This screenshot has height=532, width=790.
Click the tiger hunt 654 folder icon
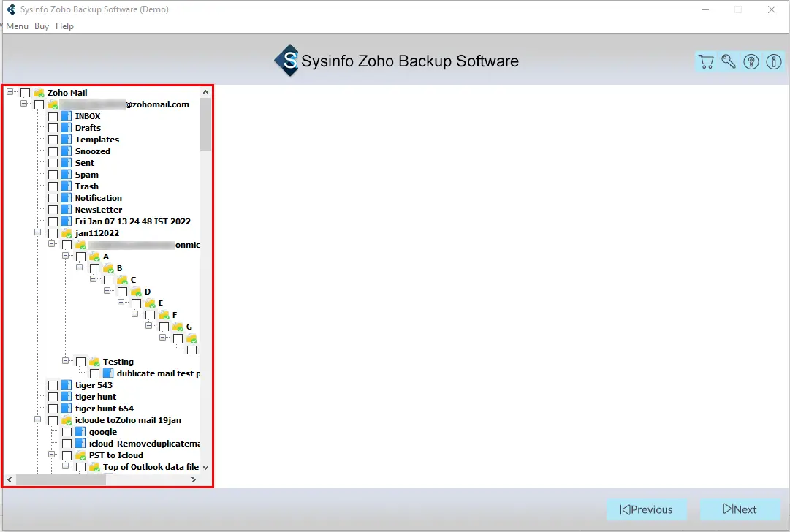tap(67, 408)
